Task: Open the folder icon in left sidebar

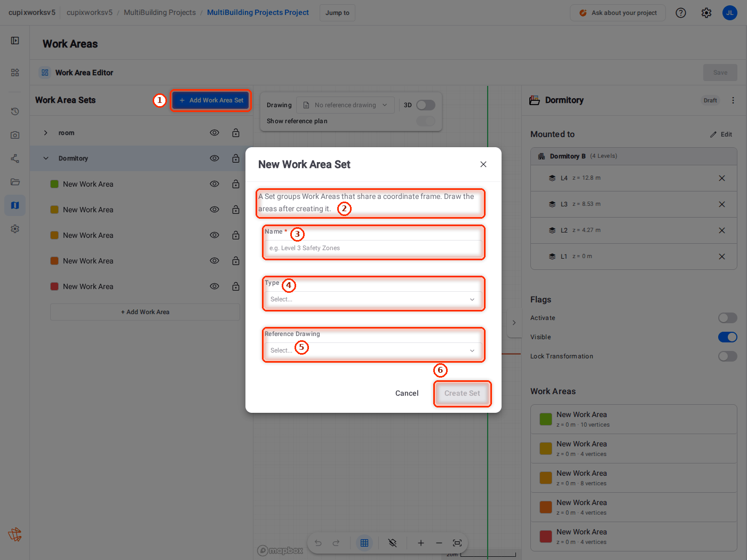Action: (x=15, y=182)
